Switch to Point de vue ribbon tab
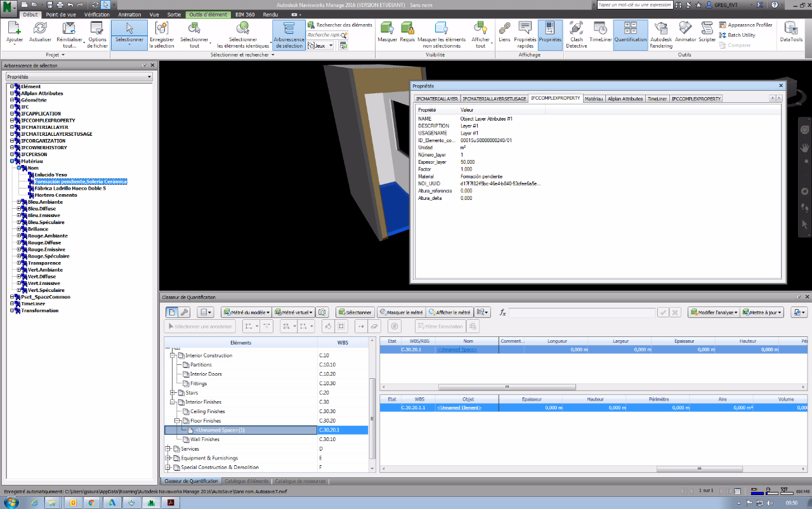Screen dimensions: 812x509 62,14
